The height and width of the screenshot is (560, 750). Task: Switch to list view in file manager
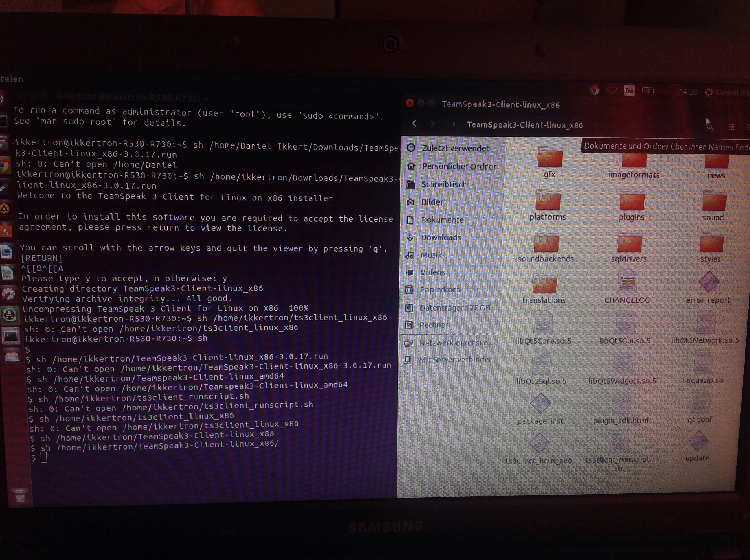[731, 127]
